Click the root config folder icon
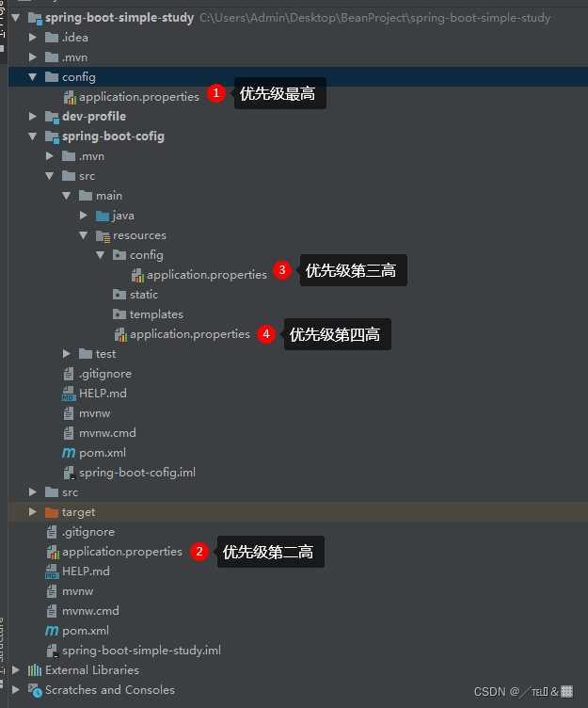 (x=52, y=77)
